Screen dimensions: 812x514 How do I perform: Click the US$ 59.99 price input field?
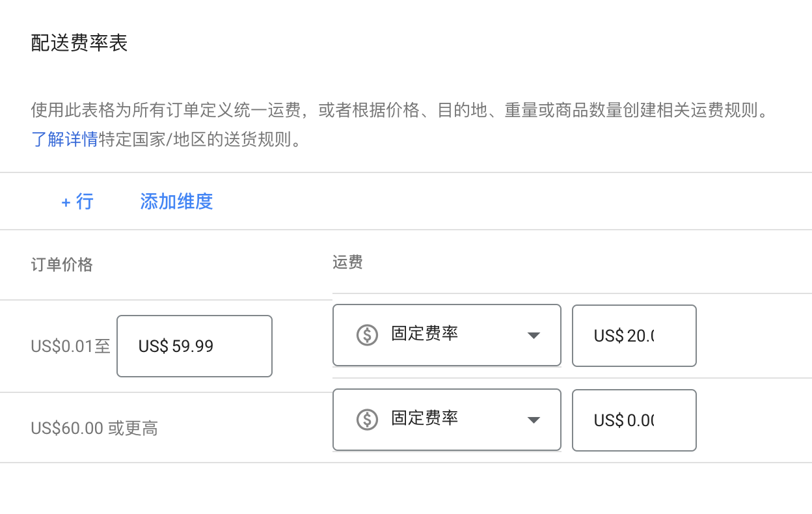tap(194, 345)
